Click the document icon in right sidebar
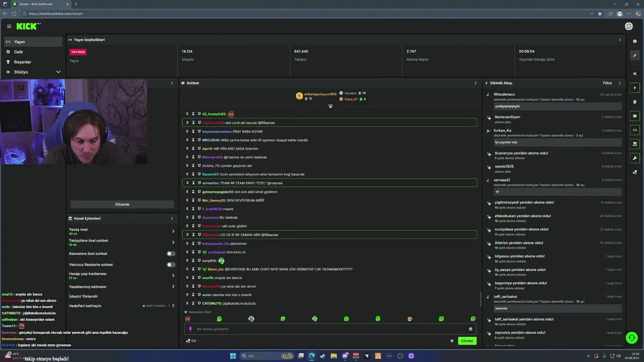 point(634,102)
